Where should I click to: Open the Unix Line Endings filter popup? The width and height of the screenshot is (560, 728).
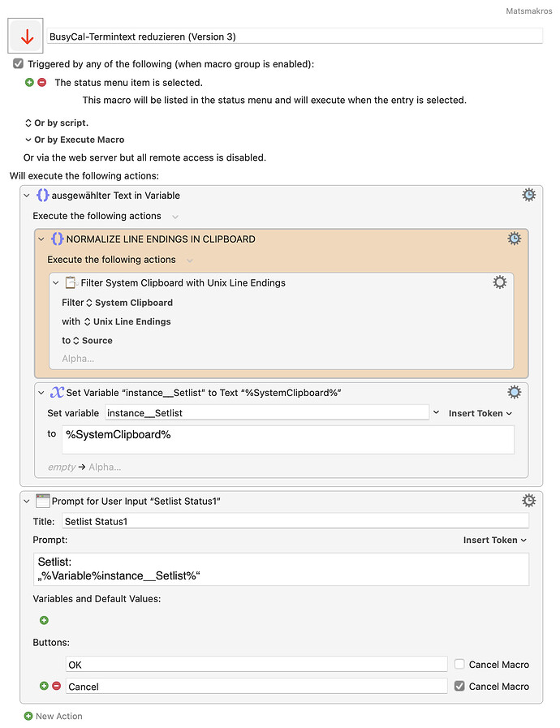click(127, 321)
